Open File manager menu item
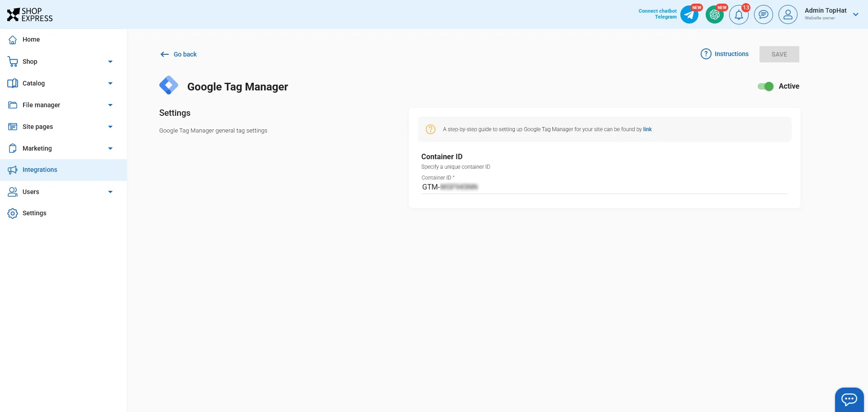The image size is (868, 412). pyautogui.click(x=63, y=105)
